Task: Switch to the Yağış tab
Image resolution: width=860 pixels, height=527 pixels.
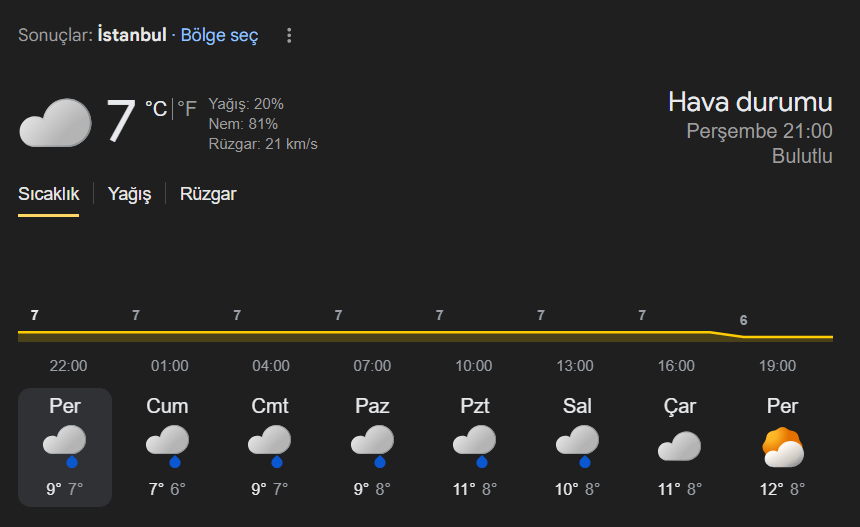Action: click(x=129, y=194)
